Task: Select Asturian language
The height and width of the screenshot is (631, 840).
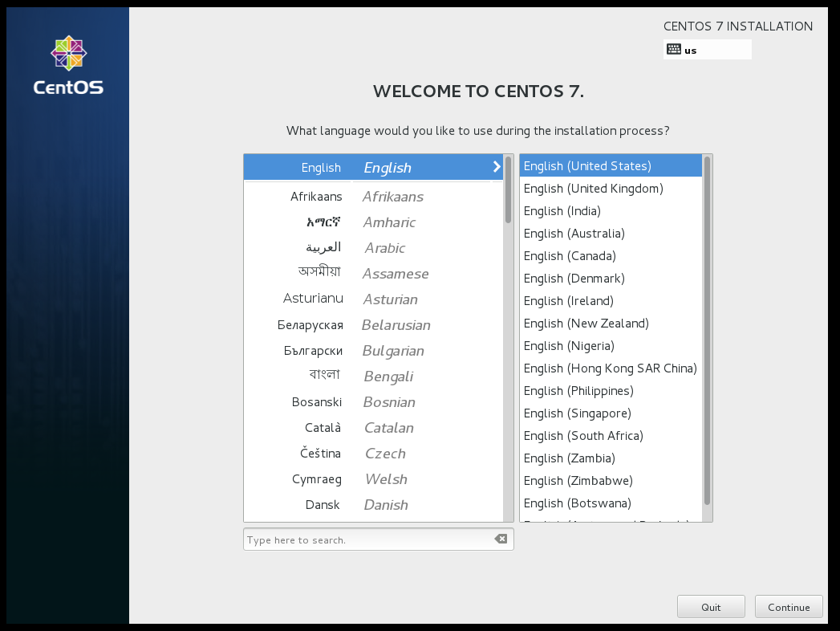Action: 373,299
